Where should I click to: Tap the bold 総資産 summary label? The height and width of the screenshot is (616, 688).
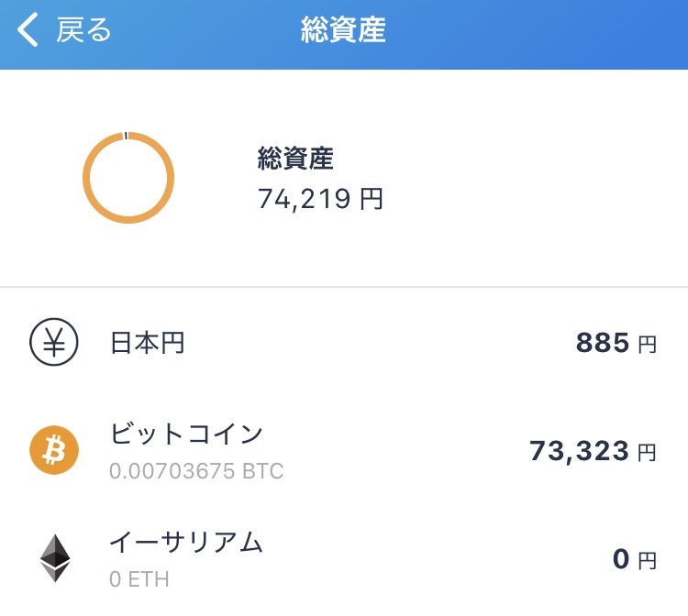[295, 159]
